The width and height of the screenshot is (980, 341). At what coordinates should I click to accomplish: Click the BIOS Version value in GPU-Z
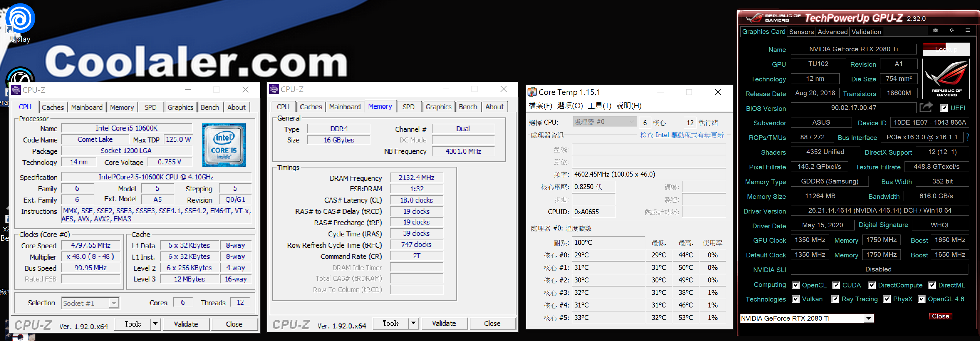coord(853,108)
